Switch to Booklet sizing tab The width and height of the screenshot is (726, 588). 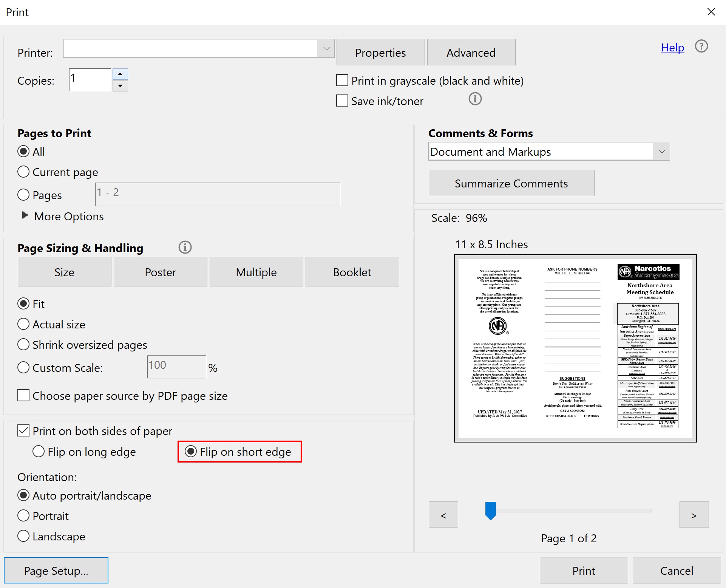click(x=352, y=272)
